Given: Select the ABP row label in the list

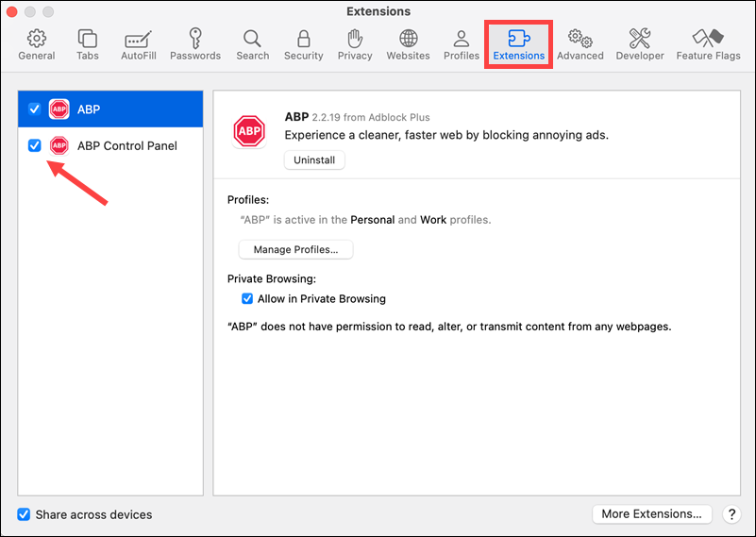Looking at the screenshot, I should tap(89, 109).
